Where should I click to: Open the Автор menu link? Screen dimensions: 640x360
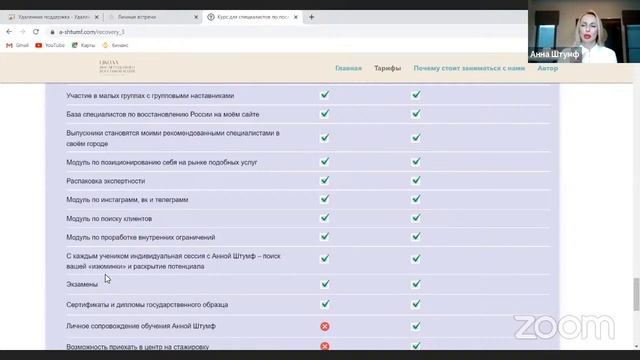pos(548,68)
